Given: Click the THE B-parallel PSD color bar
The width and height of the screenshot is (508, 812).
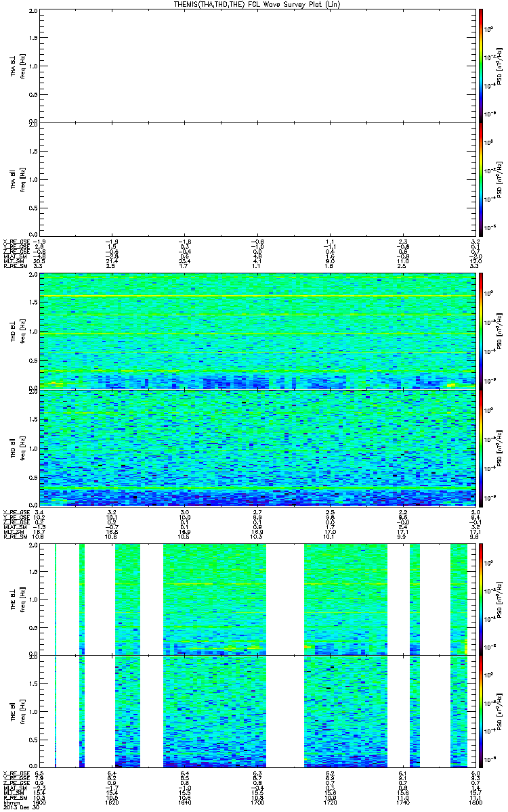Looking at the screenshot, I should pos(480,710).
